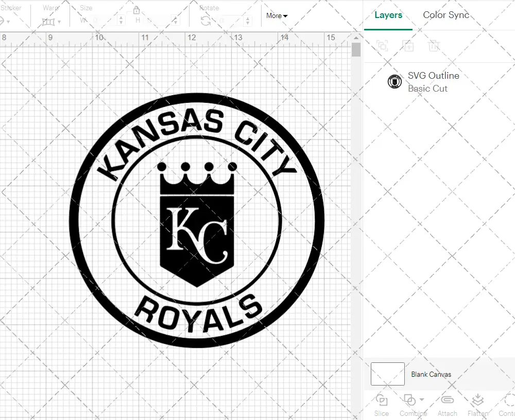515x420 pixels.
Task: Click the Delete layer trash icon
Action: [x=434, y=46]
